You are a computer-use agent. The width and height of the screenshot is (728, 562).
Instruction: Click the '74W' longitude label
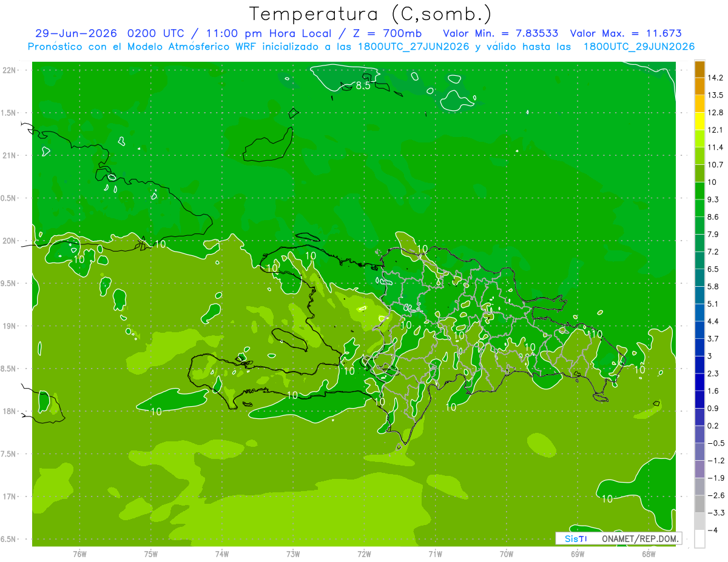coord(222,554)
